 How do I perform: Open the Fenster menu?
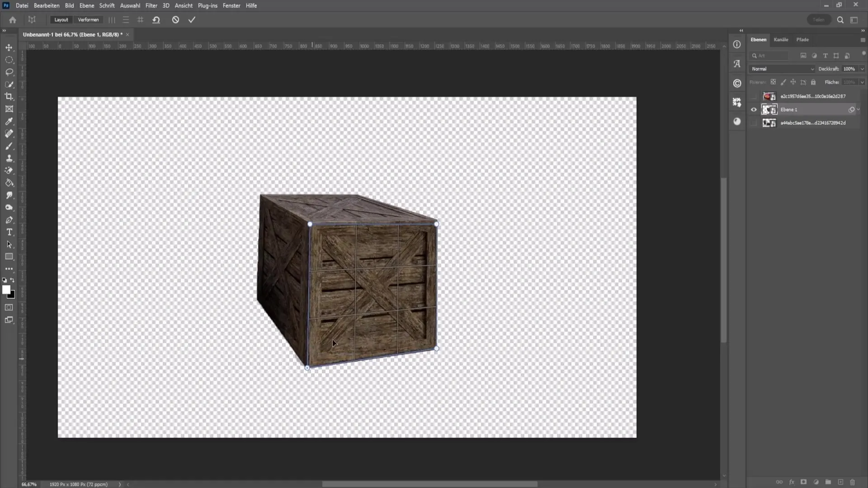pyautogui.click(x=231, y=5)
